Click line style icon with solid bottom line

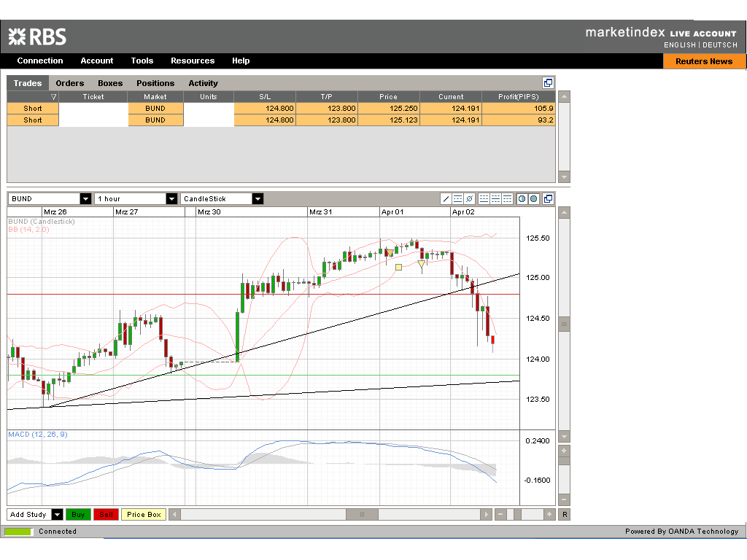coord(484,199)
